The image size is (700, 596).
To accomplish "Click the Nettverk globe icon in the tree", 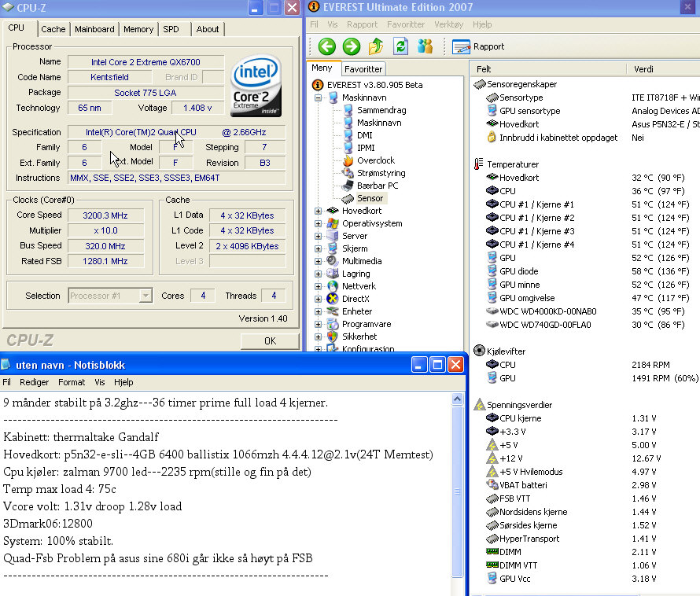I will point(333,286).
